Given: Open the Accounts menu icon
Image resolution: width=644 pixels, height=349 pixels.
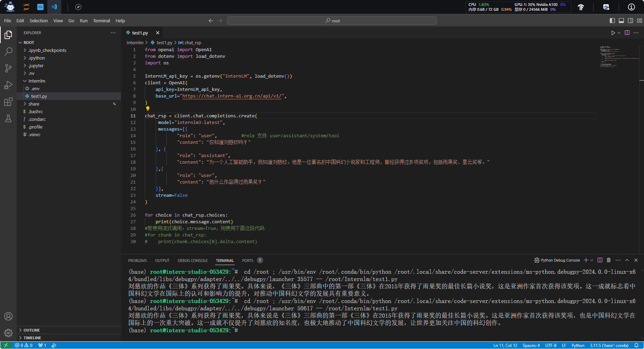Looking at the screenshot, I should pyautogui.click(x=8, y=316).
